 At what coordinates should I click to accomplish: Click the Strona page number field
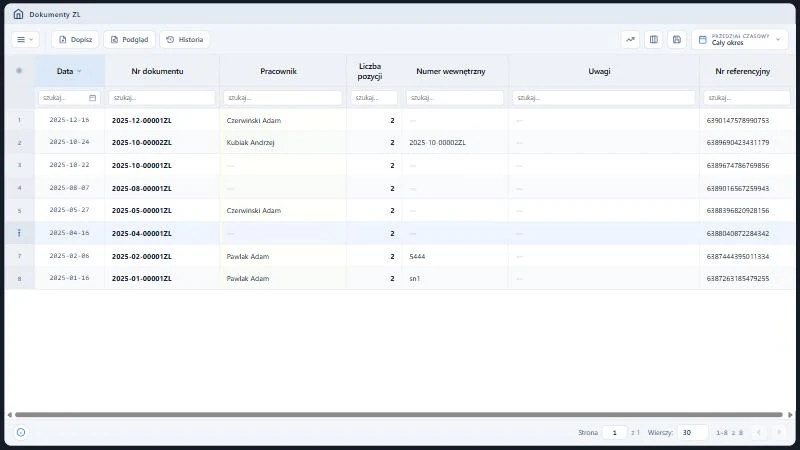(614, 432)
